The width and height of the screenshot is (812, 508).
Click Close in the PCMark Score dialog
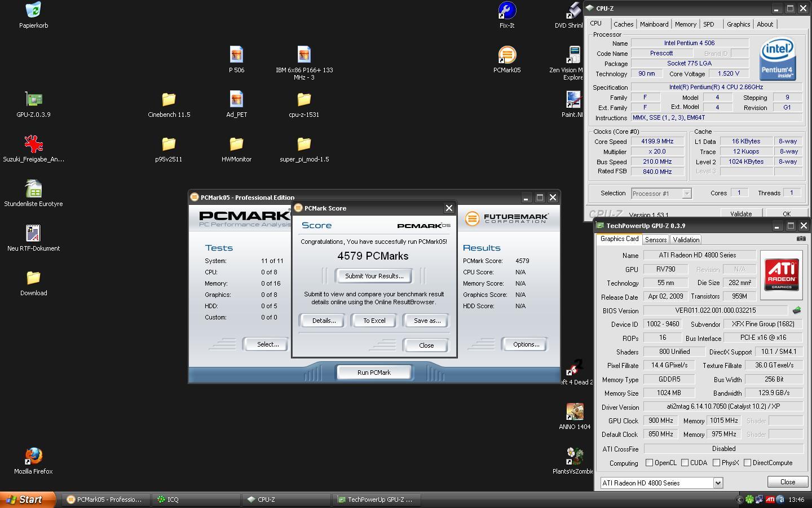tap(426, 345)
